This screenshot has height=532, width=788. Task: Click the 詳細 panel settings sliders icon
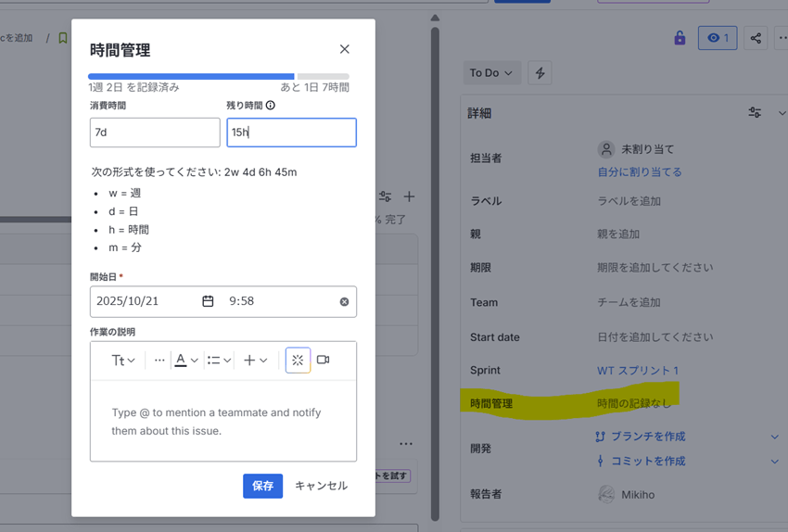[755, 112]
